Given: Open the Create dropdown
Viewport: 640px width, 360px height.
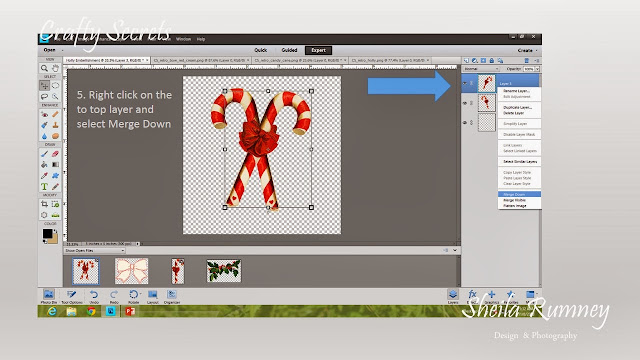Looking at the screenshot, I should tap(527, 50).
